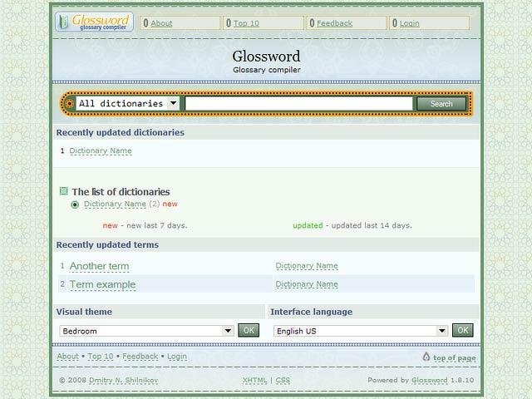Screen dimensions: 532x399
Task: Click the square icon beside The list of dictionaries
Action: (x=64, y=191)
